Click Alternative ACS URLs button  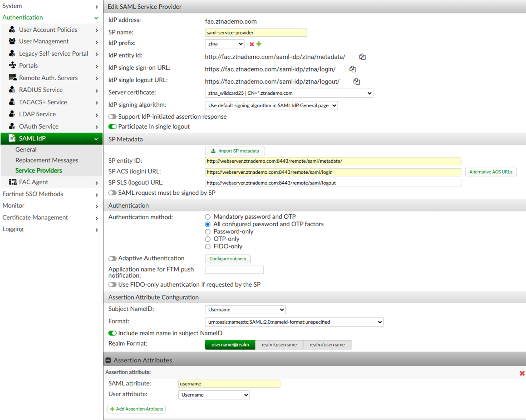point(490,172)
